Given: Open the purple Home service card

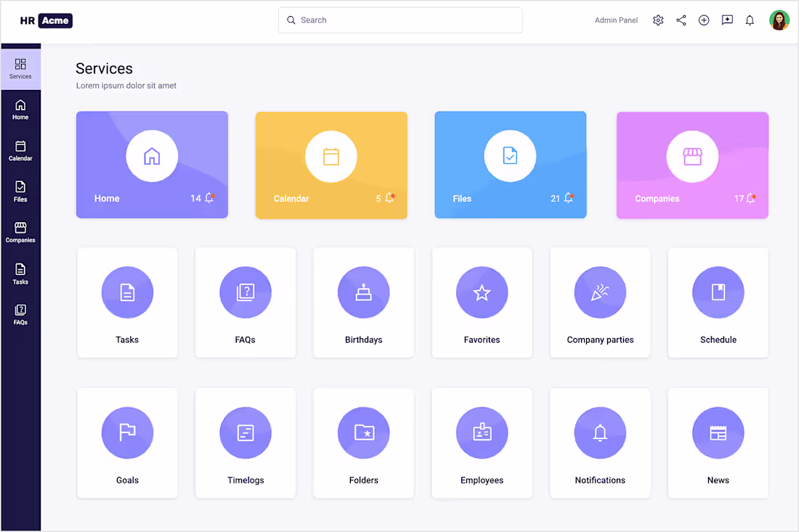Looking at the screenshot, I should [152, 165].
